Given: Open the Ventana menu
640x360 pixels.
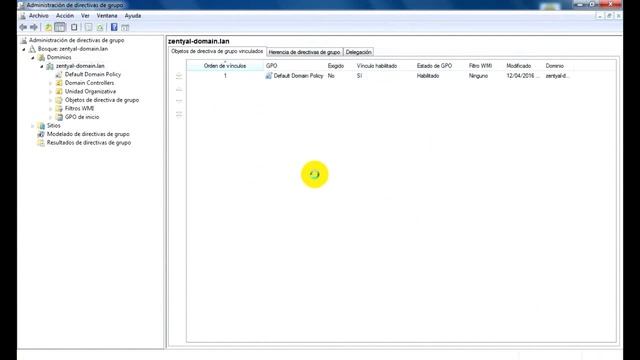Looking at the screenshot, I should (107, 16).
